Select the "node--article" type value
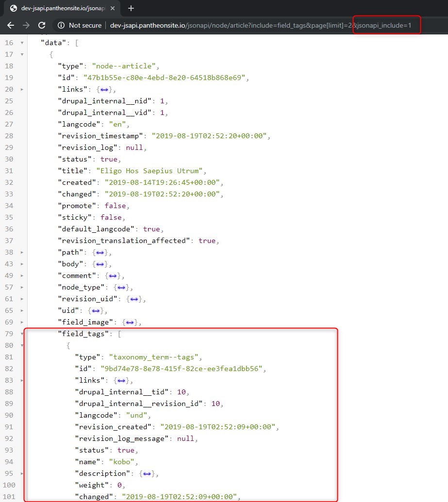This screenshot has width=448, height=502. point(124,66)
